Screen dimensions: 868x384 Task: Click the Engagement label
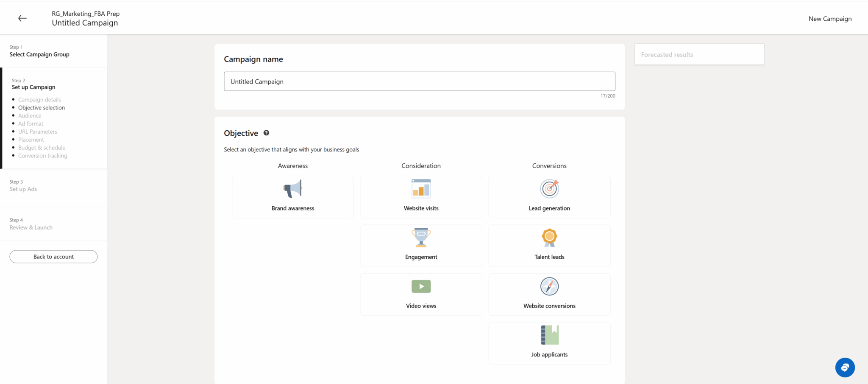click(421, 257)
